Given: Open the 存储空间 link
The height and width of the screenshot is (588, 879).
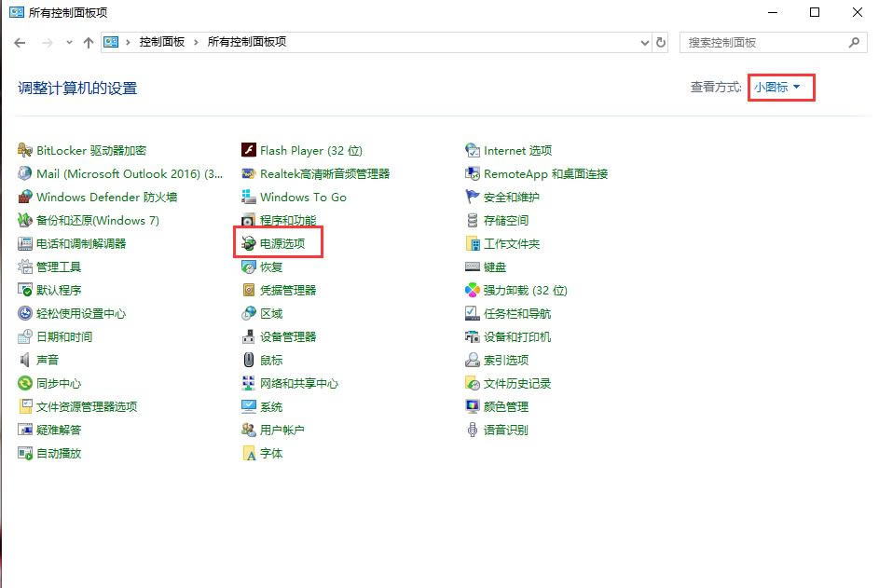Looking at the screenshot, I should click(506, 220).
